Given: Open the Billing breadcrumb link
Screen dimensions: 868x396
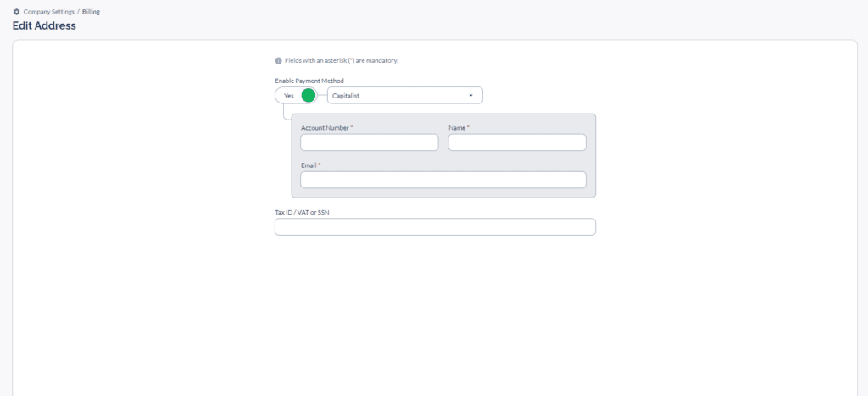Looking at the screenshot, I should pyautogui.click(x=91, y=12).
